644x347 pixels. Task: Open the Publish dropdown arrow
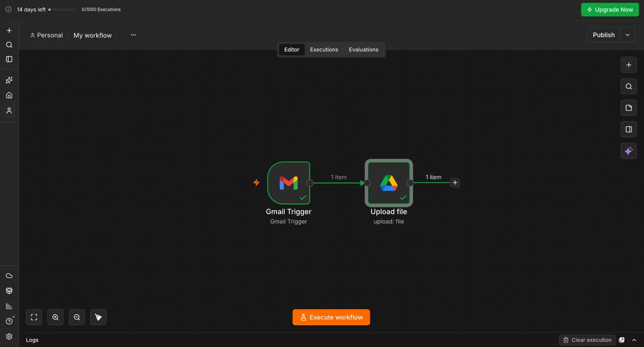627,35
